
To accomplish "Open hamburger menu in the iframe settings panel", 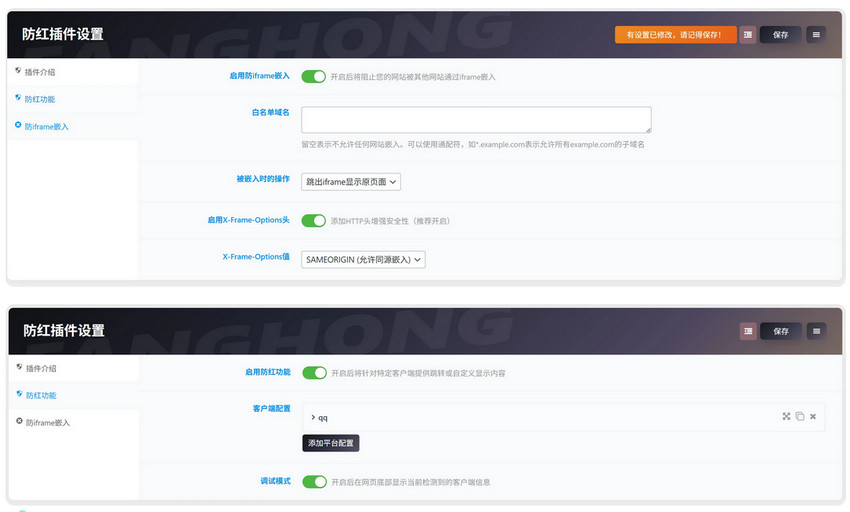I will point(816,35).
